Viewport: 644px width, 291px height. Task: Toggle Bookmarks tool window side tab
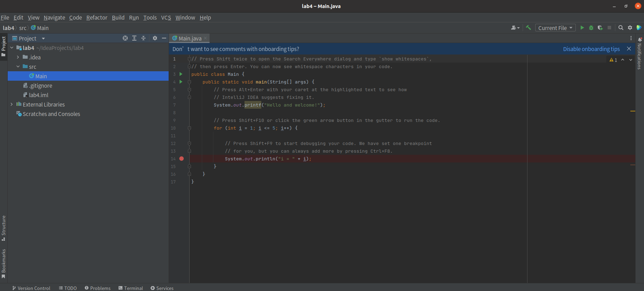[x=3, y=264]
